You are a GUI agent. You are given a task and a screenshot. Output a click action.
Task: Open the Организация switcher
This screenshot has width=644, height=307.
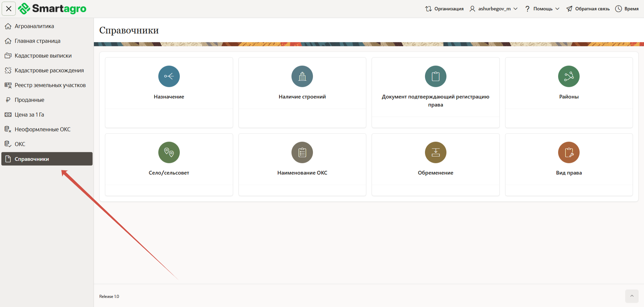444,9
